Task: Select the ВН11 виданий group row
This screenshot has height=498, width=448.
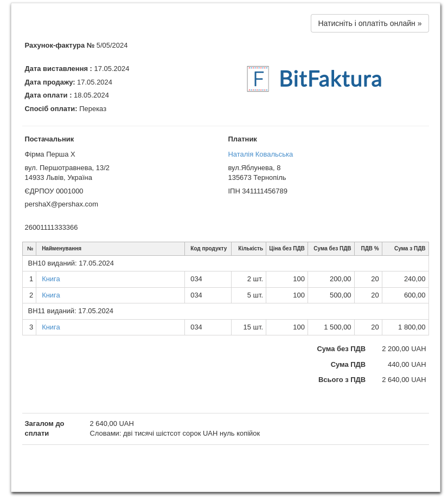Action: click(71, 311)
